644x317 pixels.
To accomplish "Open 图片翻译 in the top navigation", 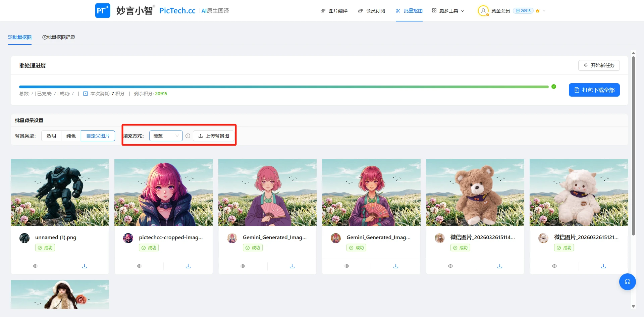I will [334, 11].
